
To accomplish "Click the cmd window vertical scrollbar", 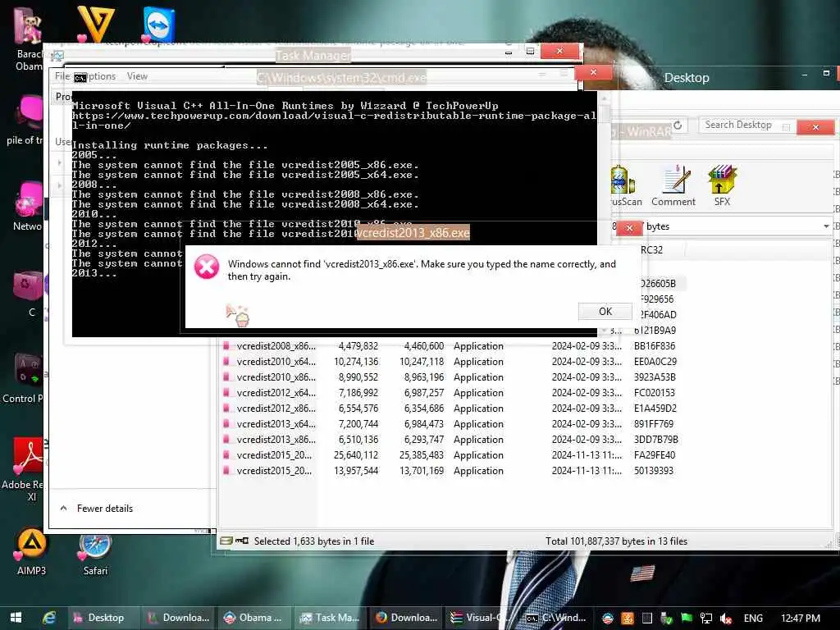I will coord(603,214).
